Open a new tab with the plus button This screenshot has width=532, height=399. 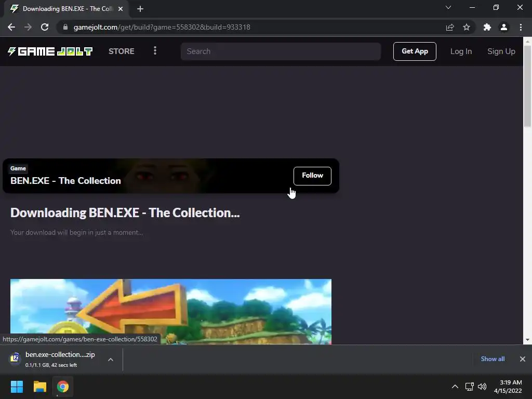pos(140,9)
